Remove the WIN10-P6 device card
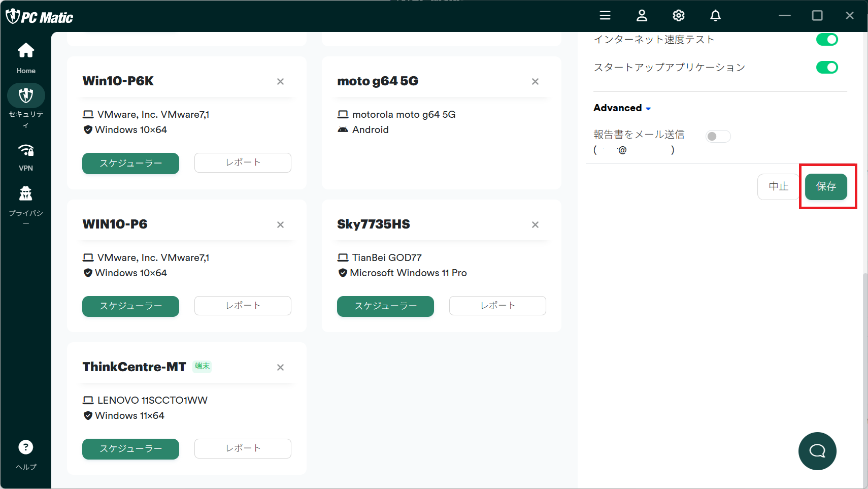This screenshot has width=868, height=489. [280, 224]
